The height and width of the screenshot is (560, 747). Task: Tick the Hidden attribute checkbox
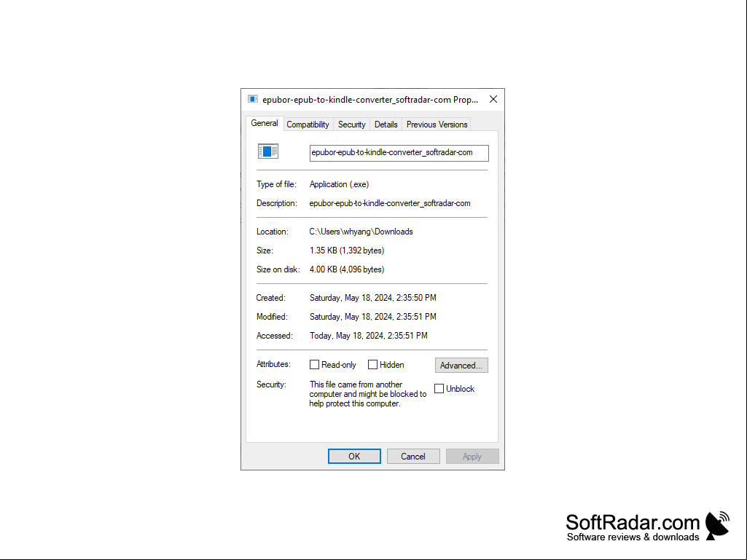coord(372,365)
